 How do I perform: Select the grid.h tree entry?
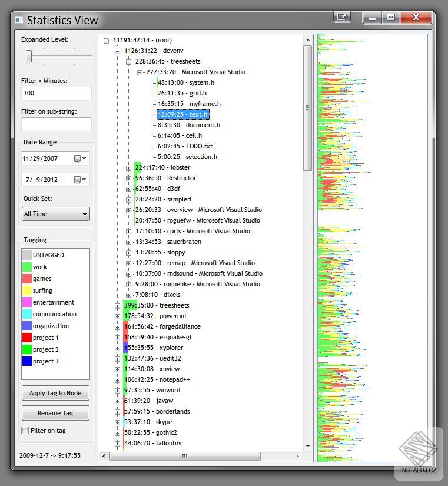(182, 93)
